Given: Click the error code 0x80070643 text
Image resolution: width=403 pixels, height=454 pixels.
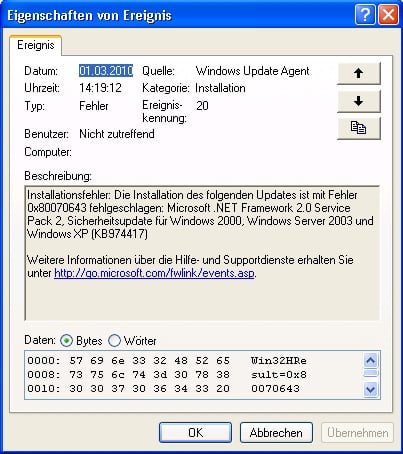Looking at the screenshot, I should click(57, 208).
